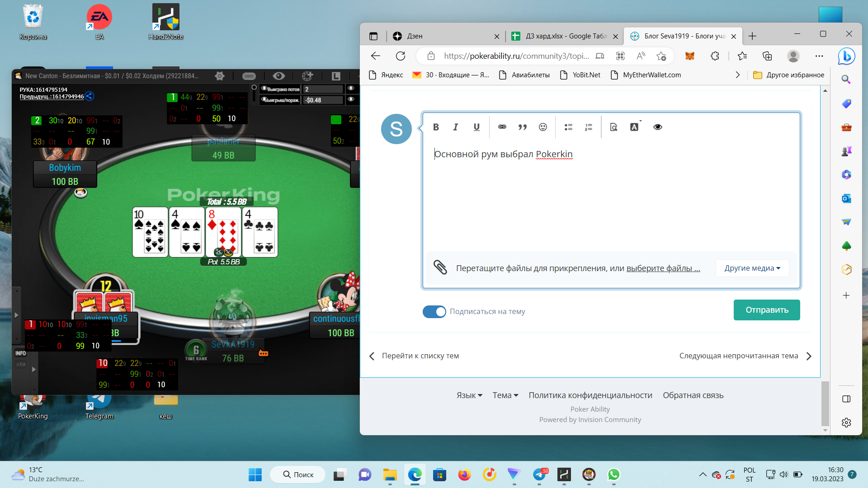868x488 pixels.
Task: Click the forum page vertical scrollbar
Action: pos(825,404)
